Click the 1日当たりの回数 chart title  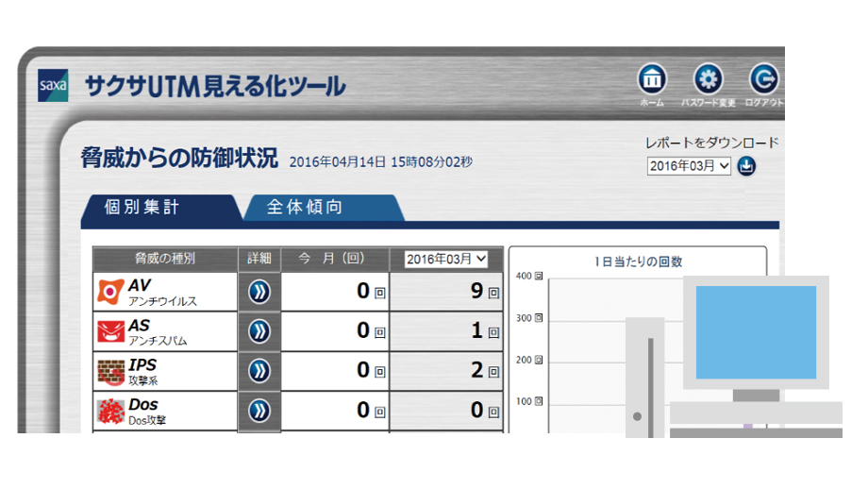pyautogui.click(x=638, y=261)
